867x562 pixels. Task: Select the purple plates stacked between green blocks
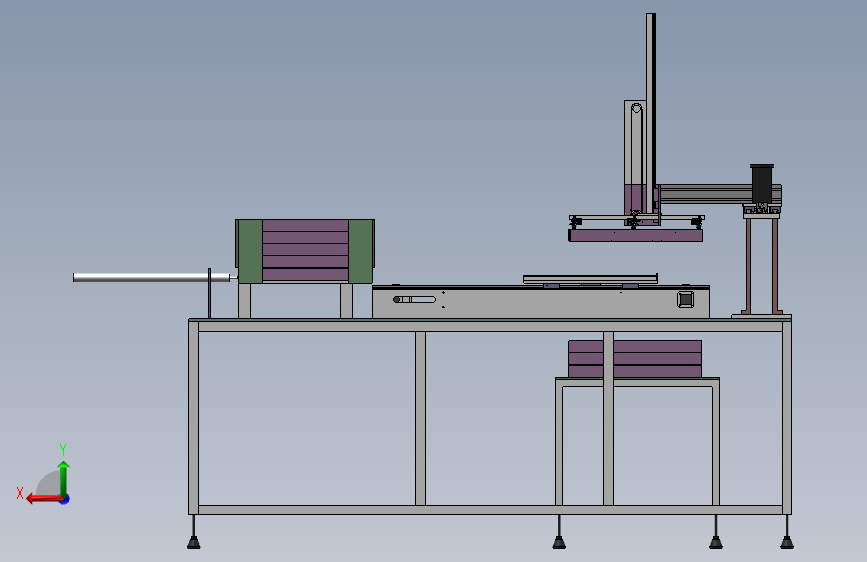(x=305, y=251)
